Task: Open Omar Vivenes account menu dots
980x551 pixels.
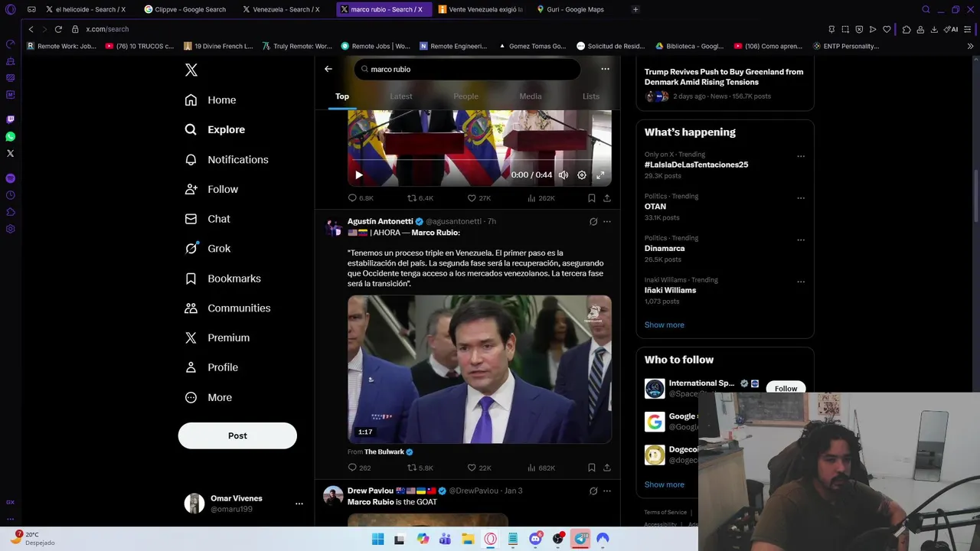Action: [x=299, y=504]
